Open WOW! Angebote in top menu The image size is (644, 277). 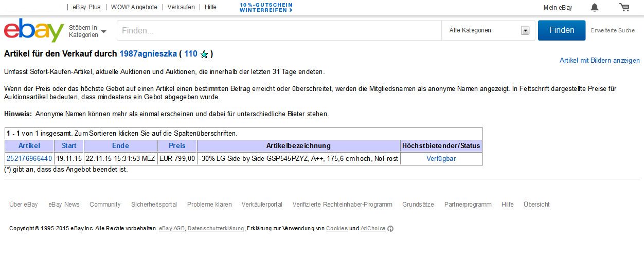[x=134, y=7]
